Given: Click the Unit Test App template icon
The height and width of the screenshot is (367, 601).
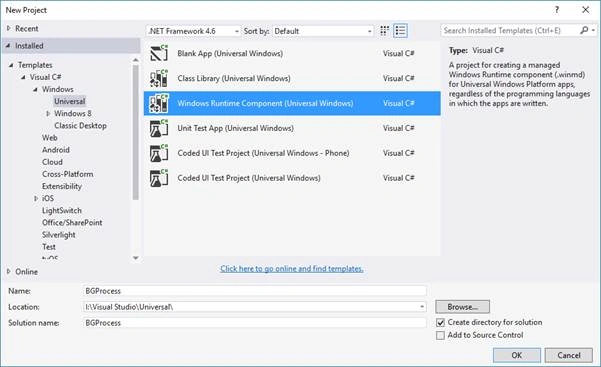Looking at the screenshot, I should [x=159, y=128].
